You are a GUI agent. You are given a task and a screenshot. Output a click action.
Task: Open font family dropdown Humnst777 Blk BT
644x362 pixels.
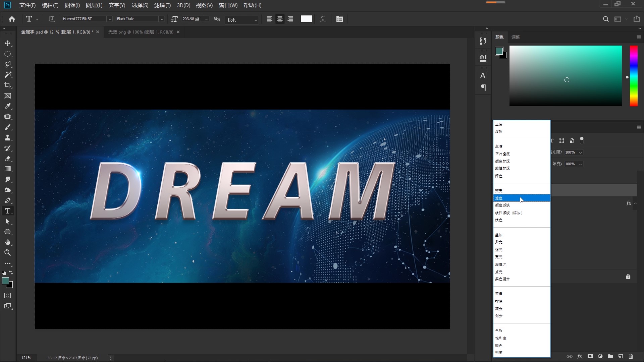pyautogui.click(x=109, y=19)
